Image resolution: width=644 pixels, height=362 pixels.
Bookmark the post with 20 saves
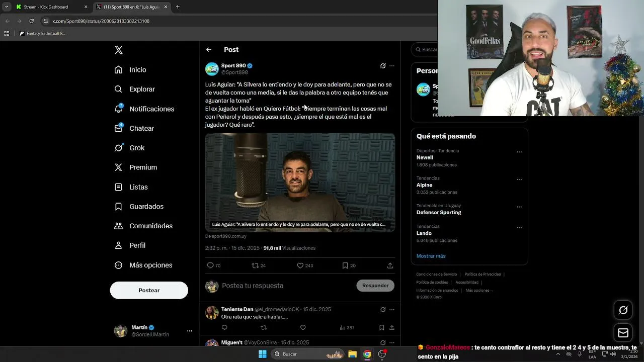[349, 265]
